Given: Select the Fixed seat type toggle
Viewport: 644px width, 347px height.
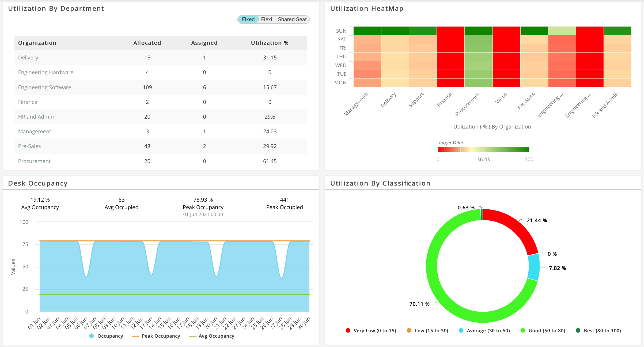Looking at the screenshot, I should (248, 19).
